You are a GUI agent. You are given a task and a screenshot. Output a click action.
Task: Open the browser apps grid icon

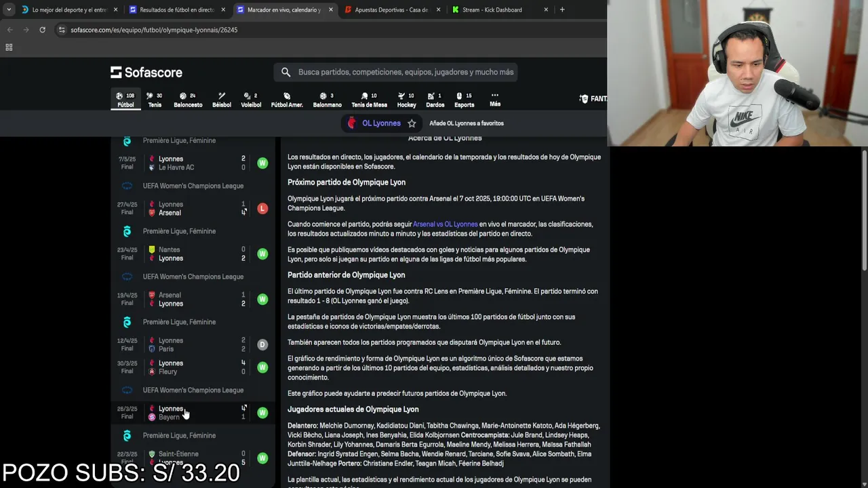(9, 47)
